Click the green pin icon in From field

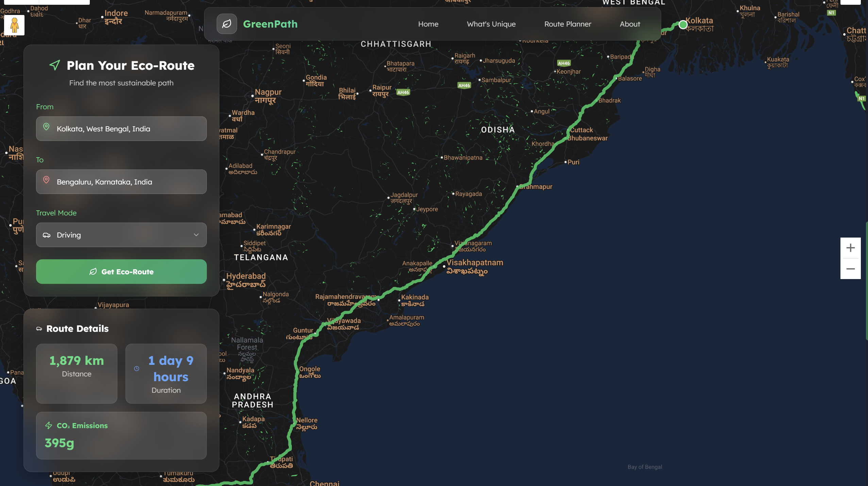point(46,127)
